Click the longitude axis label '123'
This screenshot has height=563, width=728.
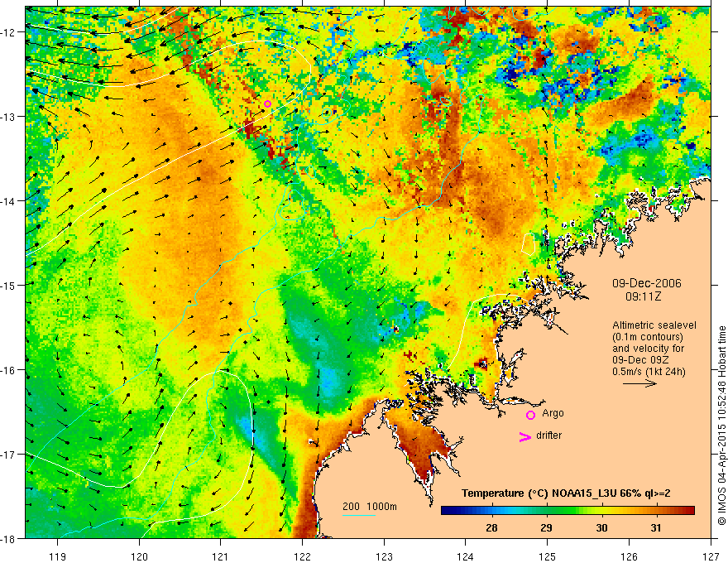384,557
